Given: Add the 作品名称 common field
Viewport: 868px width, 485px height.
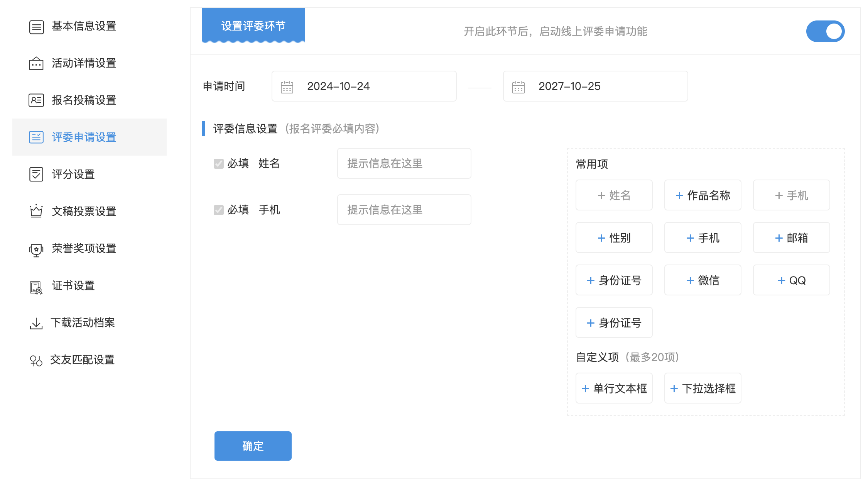Looking at the screenshot, I should [703, 195].
